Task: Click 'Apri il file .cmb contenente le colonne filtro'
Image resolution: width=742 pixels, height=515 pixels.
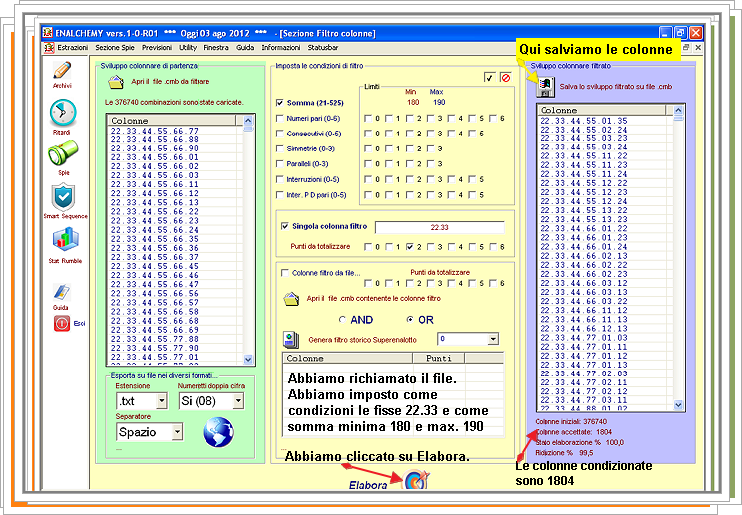Action: point(373,299)
